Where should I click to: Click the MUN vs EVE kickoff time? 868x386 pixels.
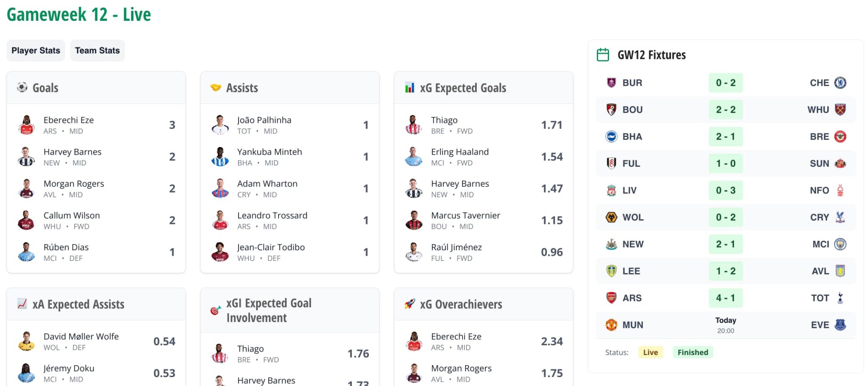pos(726,325)
